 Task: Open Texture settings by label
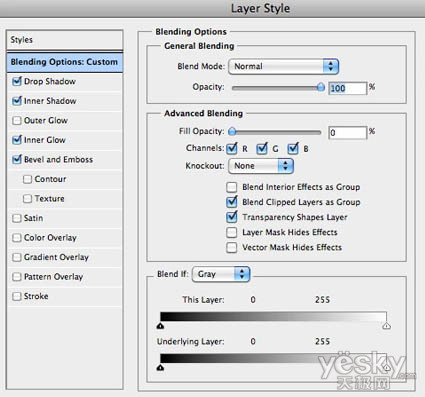[49, 199]
